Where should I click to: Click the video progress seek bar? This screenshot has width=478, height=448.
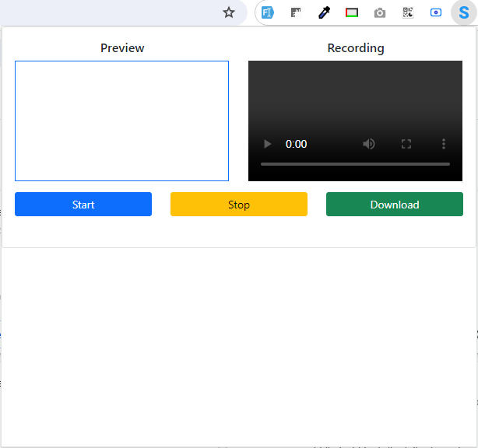[x=355, y=164]
